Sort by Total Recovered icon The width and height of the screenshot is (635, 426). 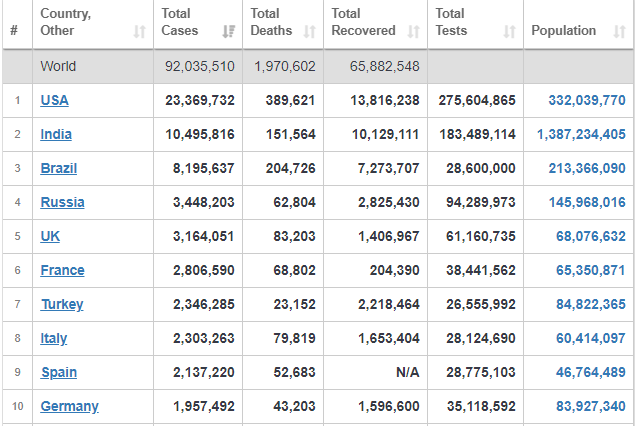point(413,31)
